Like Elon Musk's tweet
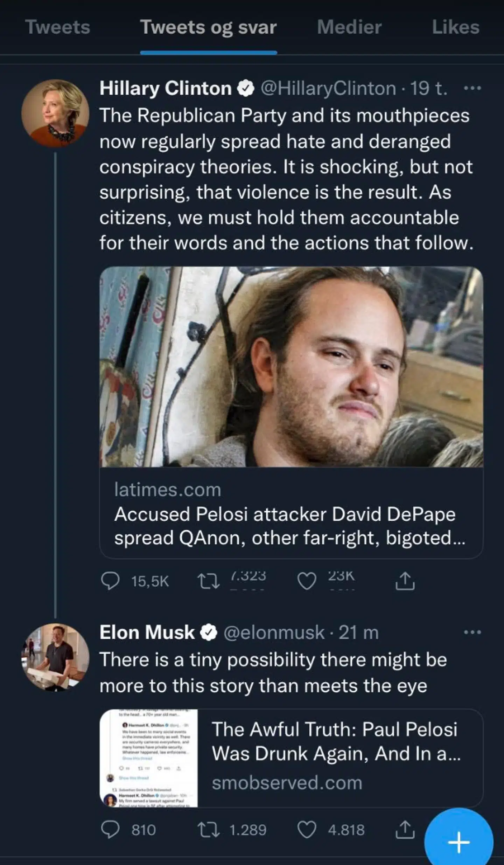 (307, 830)
